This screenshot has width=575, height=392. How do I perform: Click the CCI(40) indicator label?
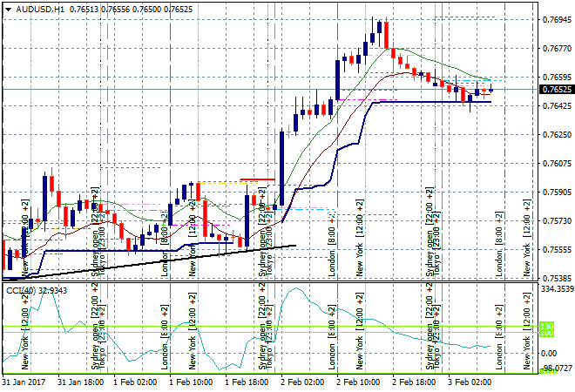[x=19, y=290]
